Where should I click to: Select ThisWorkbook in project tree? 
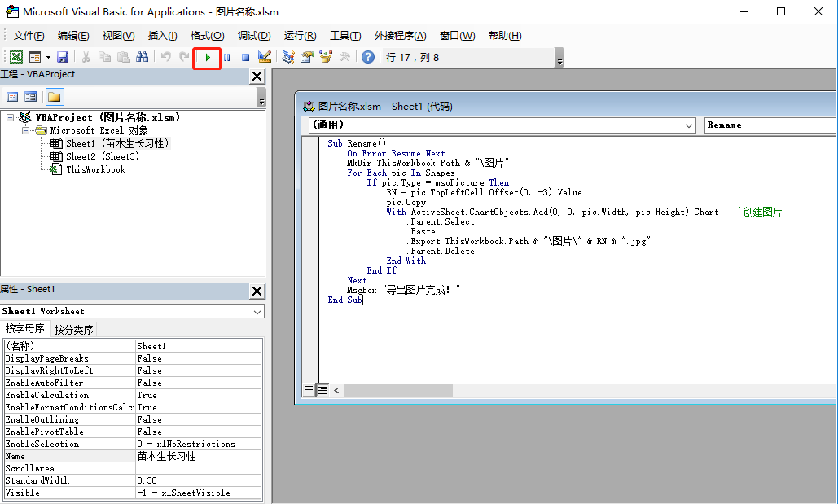click(95, 169)
